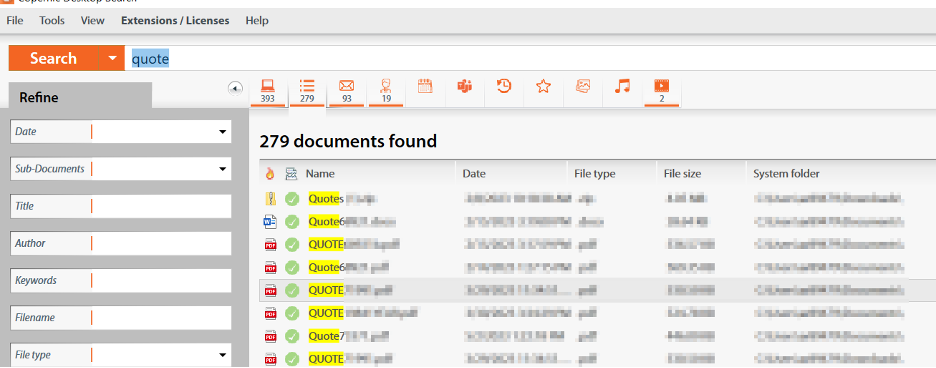Sort results by File size column

tap(682, 174)
